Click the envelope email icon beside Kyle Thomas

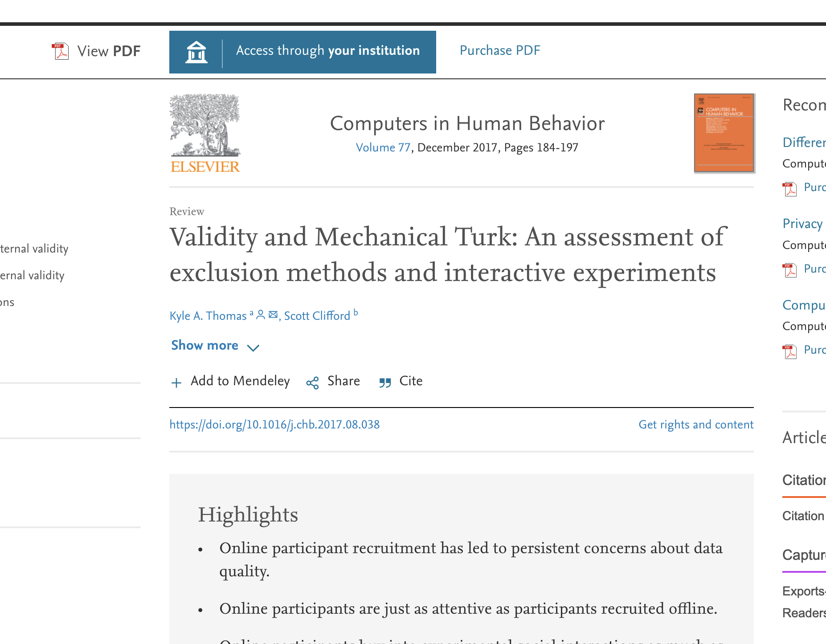pyautogui.click(x=273, y=315)
